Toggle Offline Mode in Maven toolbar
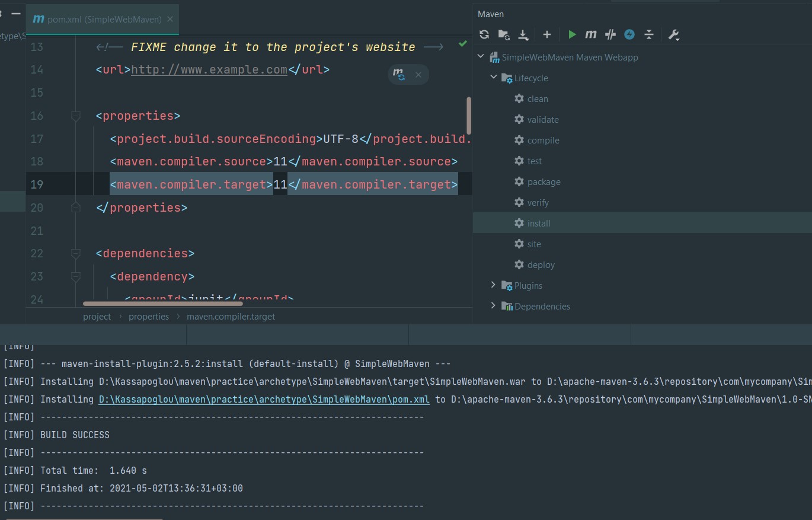812x520 pixels. pyautogui.click(x=629, y=34)
